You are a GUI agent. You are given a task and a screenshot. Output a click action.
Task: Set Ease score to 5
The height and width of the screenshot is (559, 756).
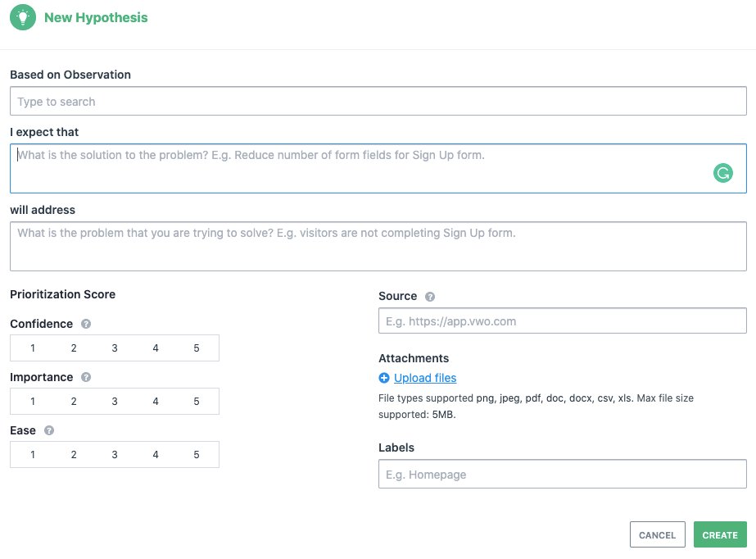(197, 454)
